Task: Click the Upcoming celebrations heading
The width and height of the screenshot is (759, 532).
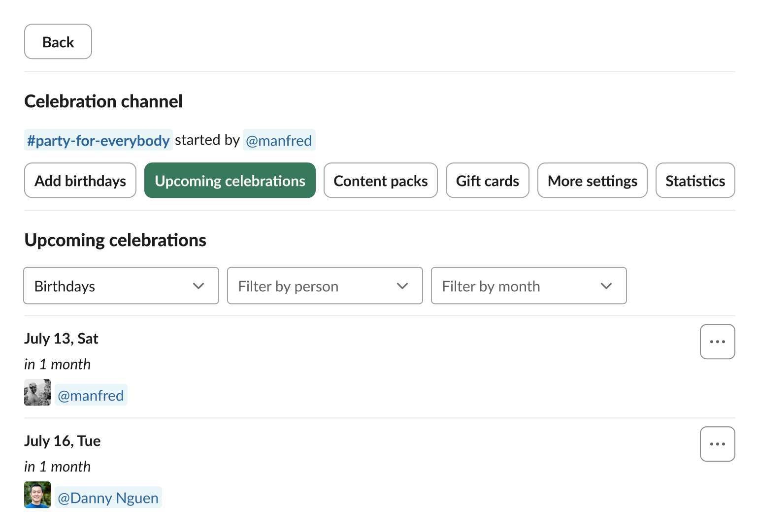Action: (115, 240)
